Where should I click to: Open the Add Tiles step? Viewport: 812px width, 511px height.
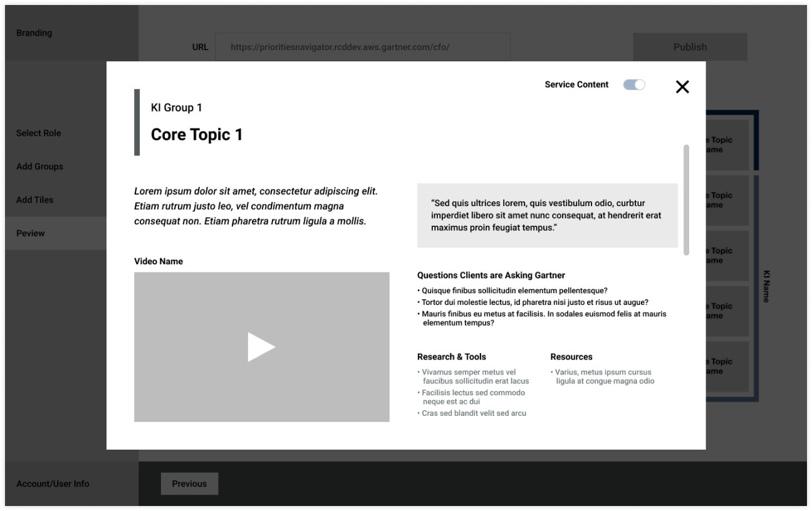[35, 200]
